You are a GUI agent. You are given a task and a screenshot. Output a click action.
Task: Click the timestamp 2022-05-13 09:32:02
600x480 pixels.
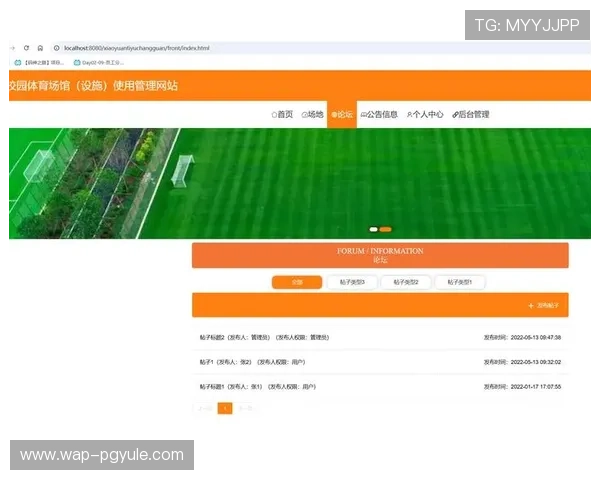point(536,362)
